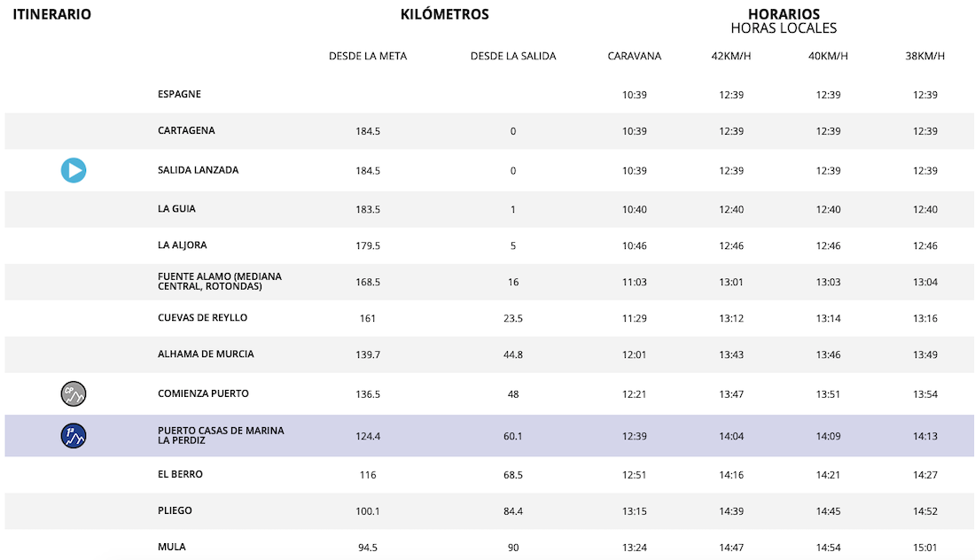Select the LA GUIA location name
The image size is (975, 560).
(x=176, y=209)
